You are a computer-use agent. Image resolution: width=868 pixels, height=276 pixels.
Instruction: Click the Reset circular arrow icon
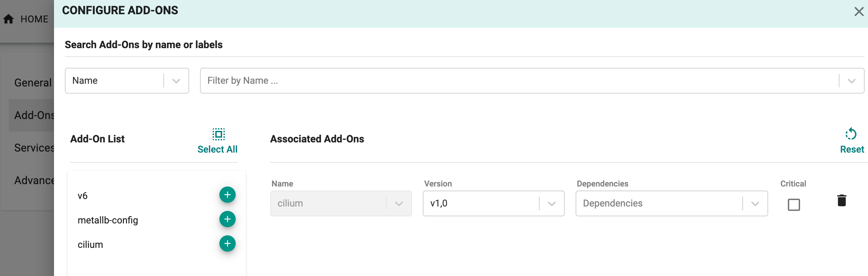click(x=851, y=134)
